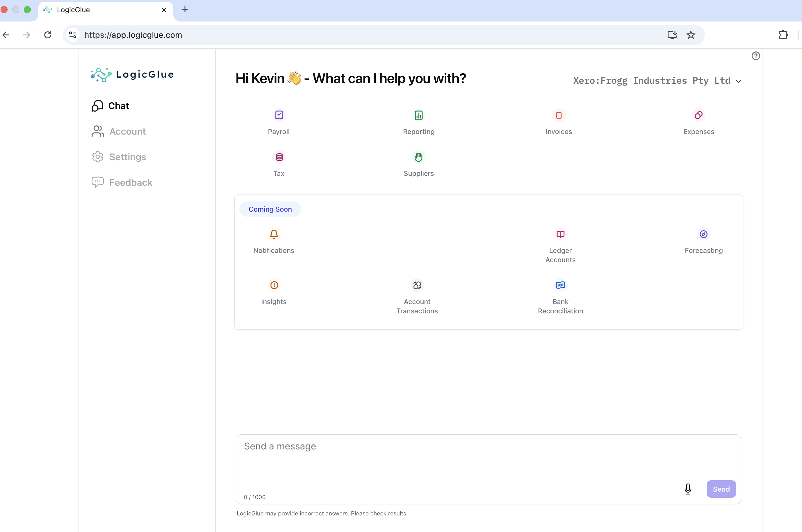Open the Reporting chart icon
This screenshot has height=532, width=802.
point(419,115)
